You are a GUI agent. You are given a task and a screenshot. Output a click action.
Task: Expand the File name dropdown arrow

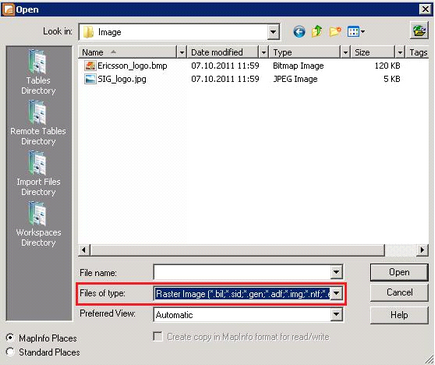(336, 272)
